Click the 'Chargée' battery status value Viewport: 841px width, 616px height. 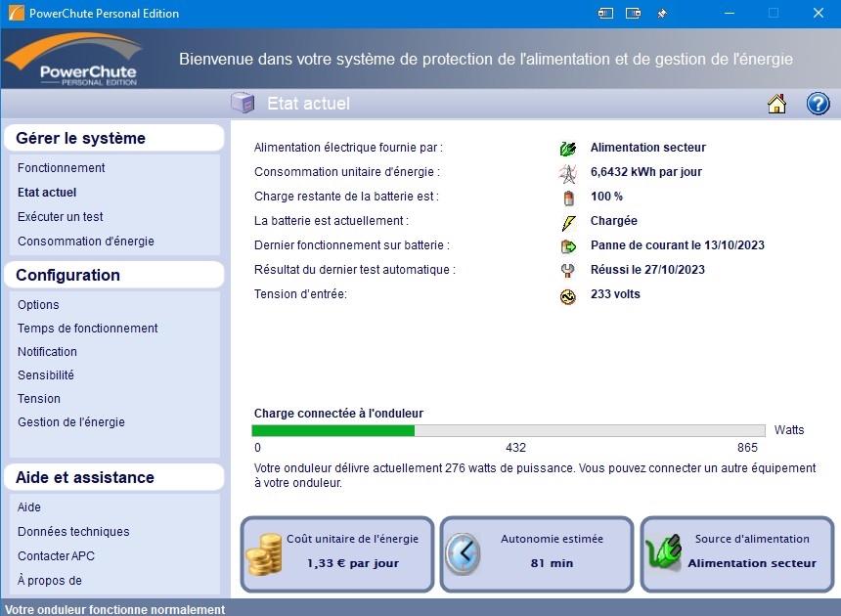[x=613, y=221]
